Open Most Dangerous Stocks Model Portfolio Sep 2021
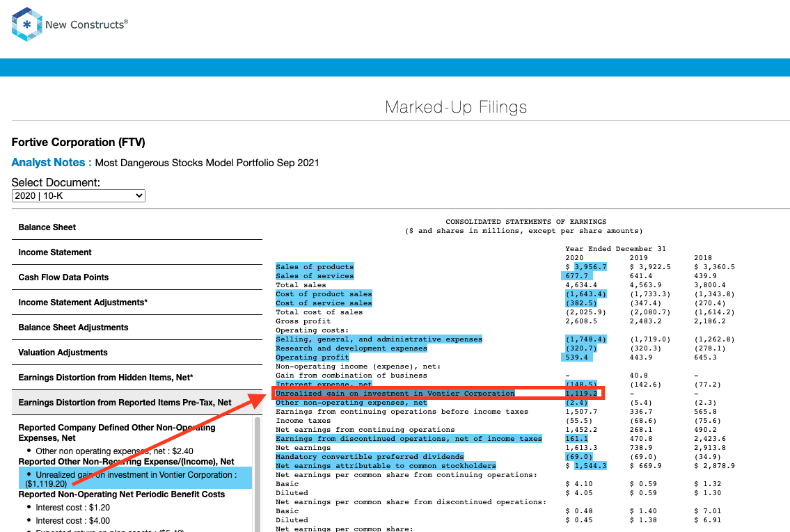This screenshot has height=532, width=790. [x=207, y=163]
